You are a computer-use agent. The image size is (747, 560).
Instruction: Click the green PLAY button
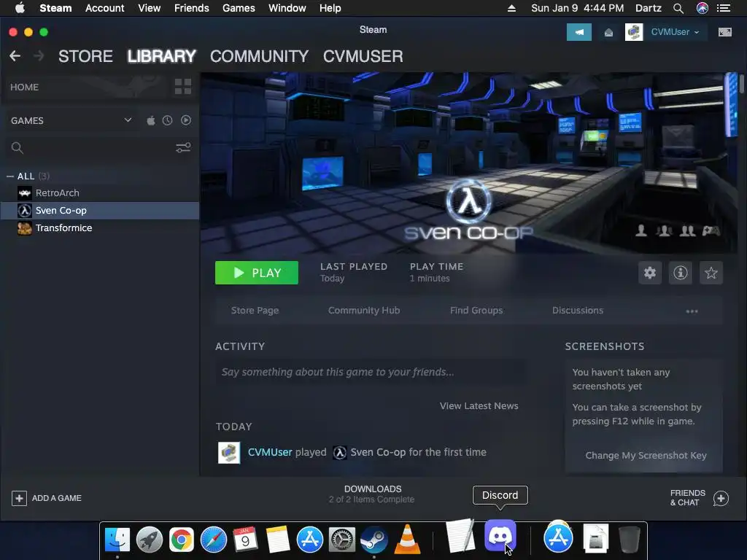(x=256, y=273)
